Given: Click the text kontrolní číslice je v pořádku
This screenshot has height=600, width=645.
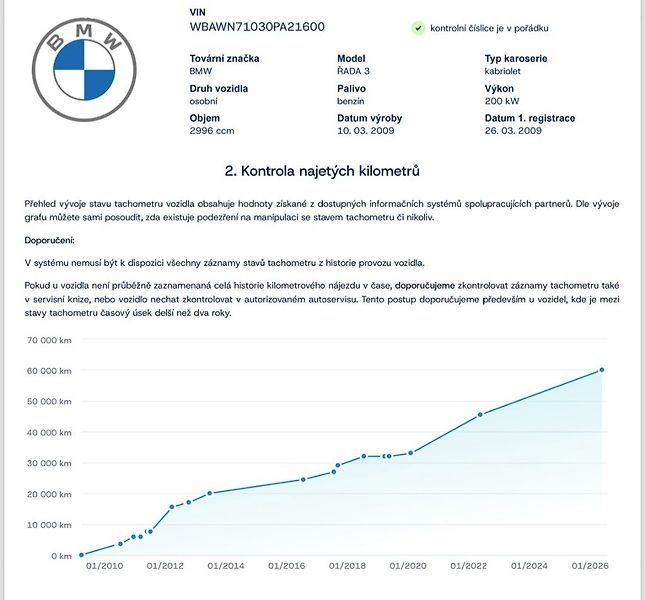Looking at the screenshot, I should (489, 28).
